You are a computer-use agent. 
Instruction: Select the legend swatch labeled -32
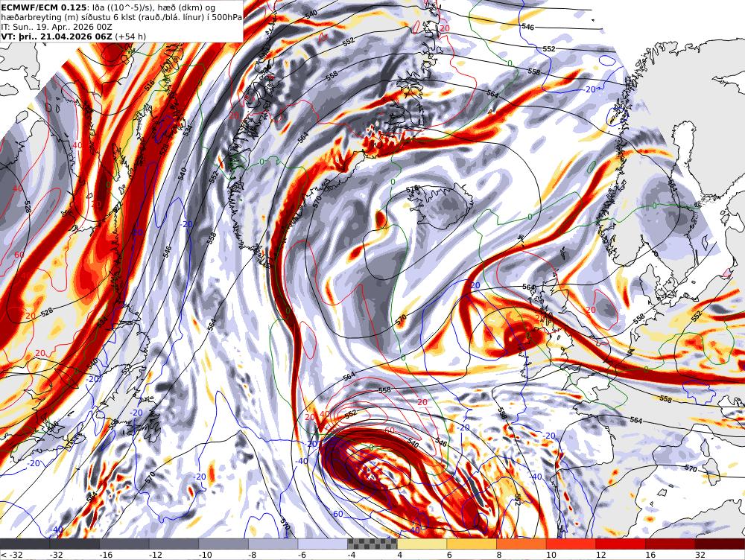pyautogui.click(x=74, y=544)
